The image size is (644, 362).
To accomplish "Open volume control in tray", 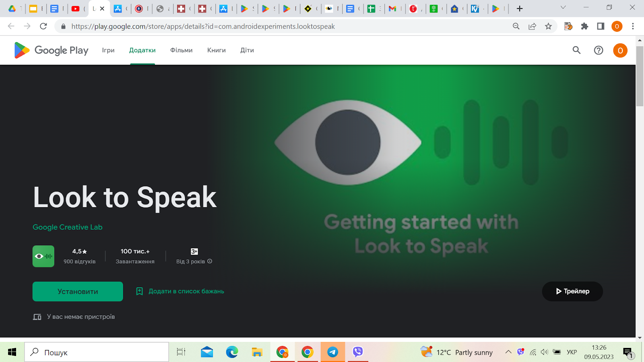I will click(x=545, y=352).
